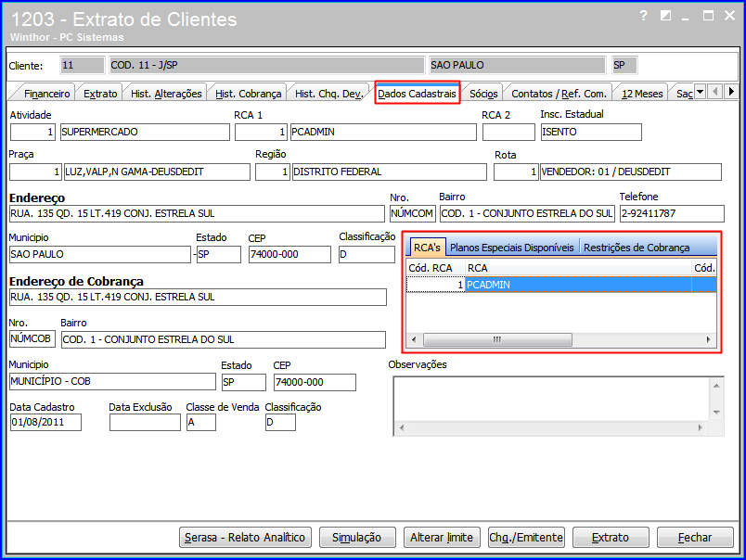The height and width of the screenshot is (560, 746).
Task: Click the Fechar button
Action: [x=695, y=537]
